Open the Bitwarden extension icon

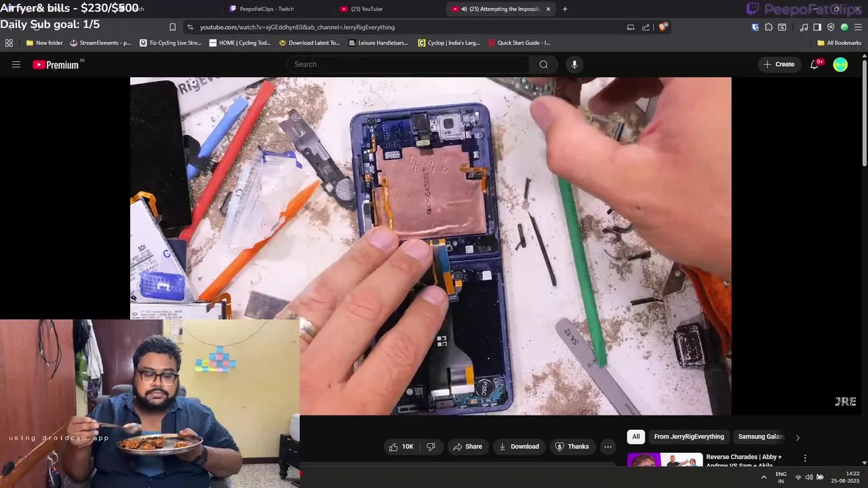point(755,27)
